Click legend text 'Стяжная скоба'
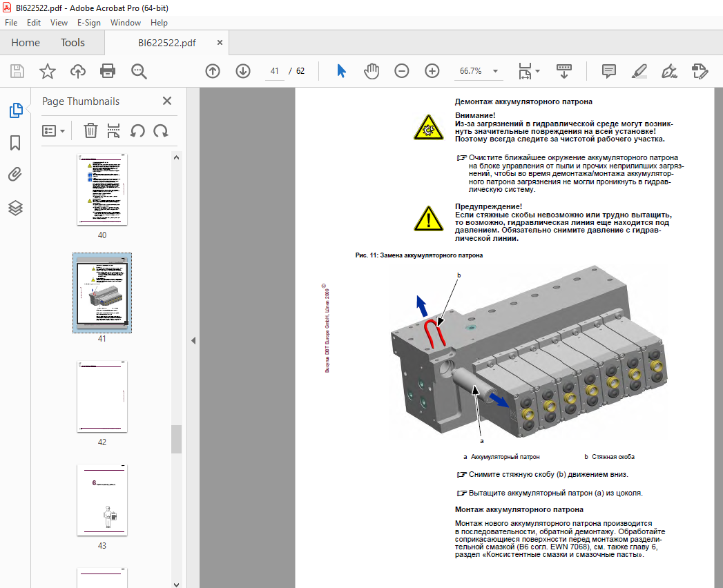 [613, 457]
